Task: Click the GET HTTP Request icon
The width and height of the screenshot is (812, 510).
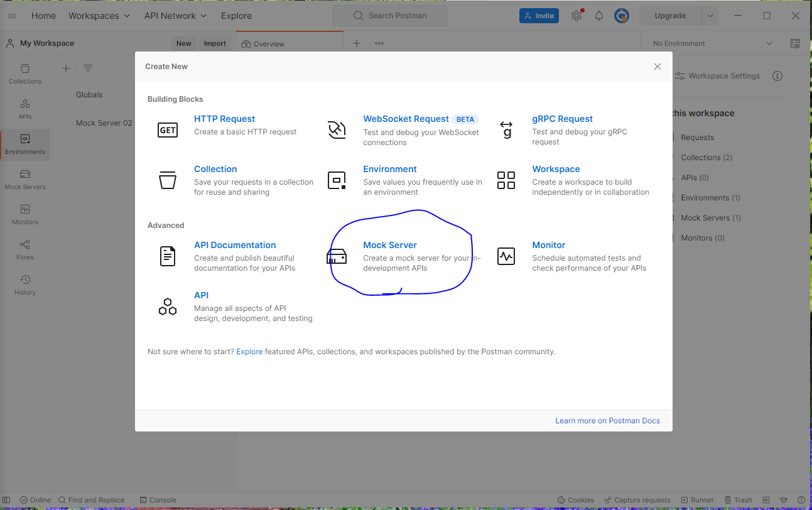Action: pos(168,130)
